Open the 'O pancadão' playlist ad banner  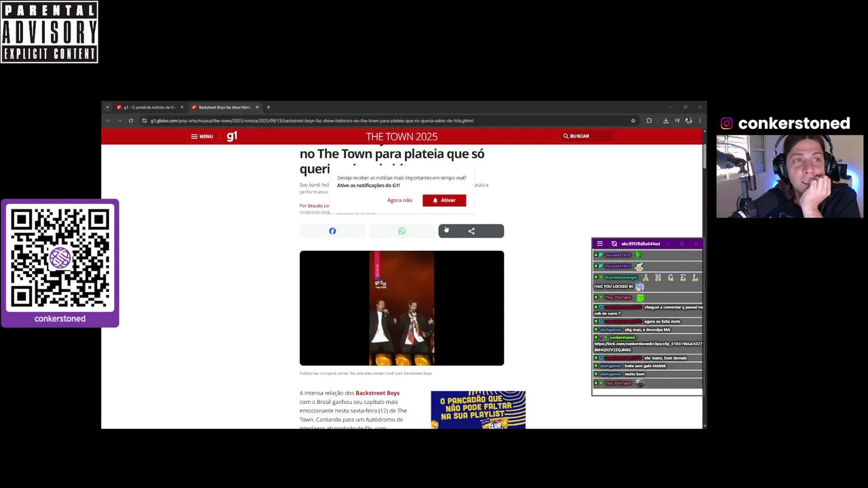click(x=478, y=409)
